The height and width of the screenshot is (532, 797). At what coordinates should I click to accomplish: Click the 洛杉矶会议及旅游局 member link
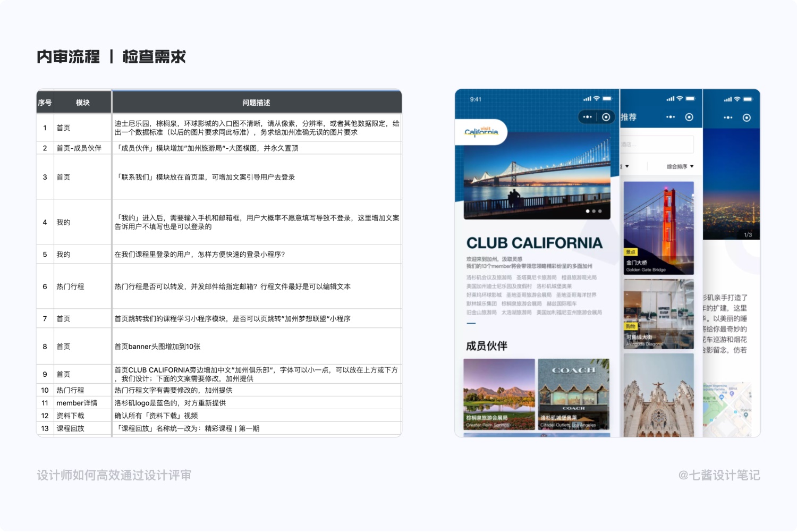coord(489,277)
